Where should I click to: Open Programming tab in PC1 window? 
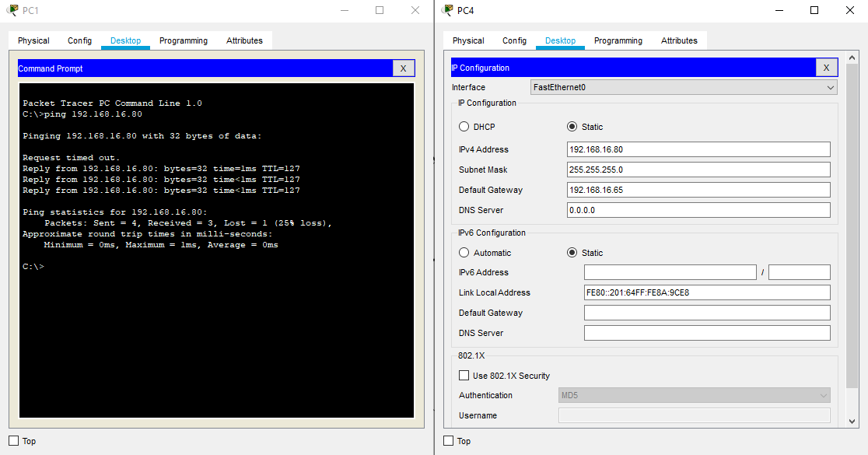click(184, 40)
